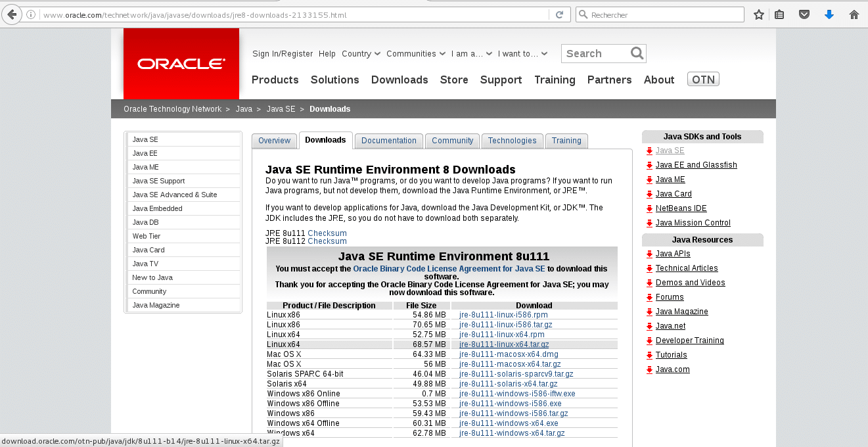Open the Support menu
Screen dimensions: 868x447
pyautogui.click(x=501, y=80)
